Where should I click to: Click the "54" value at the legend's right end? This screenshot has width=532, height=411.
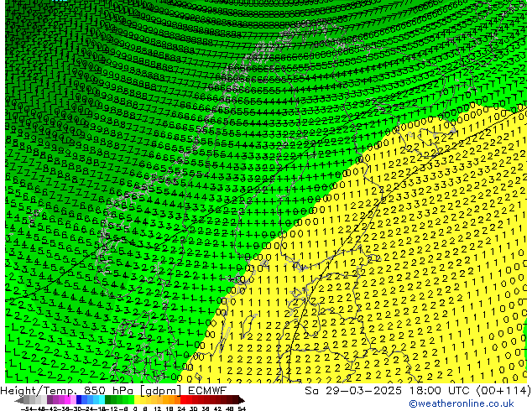[x=241, y=409]
